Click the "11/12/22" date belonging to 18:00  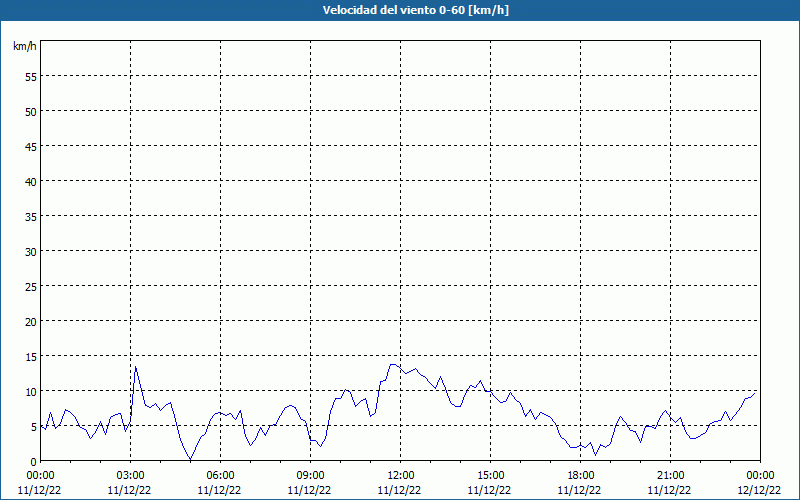pos(580,490)
